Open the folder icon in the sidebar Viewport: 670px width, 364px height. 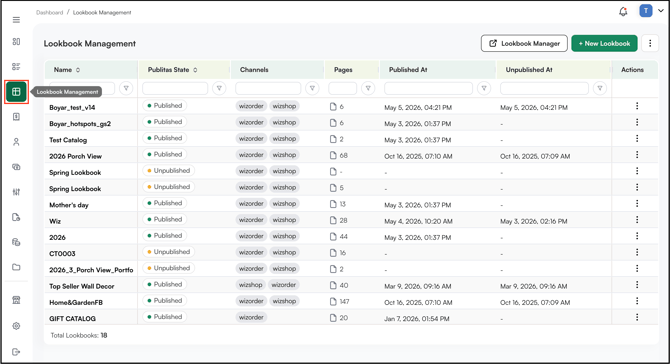click(16, 267)
